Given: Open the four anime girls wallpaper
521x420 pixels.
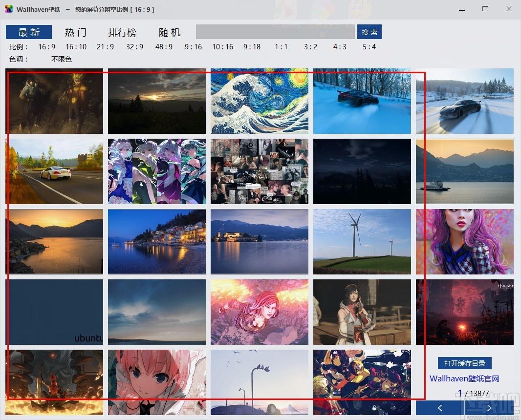Looking at the screenshot, I should click(x=157, y=171).
